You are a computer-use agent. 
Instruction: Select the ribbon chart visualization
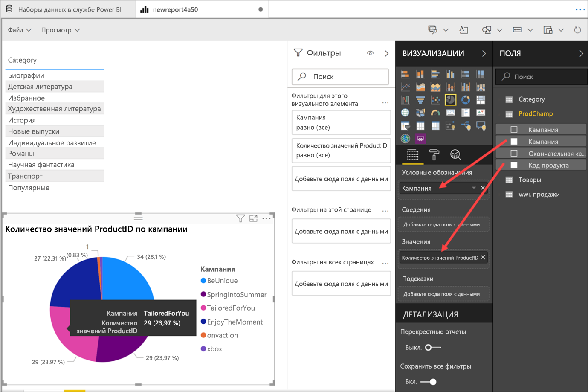(x=481, y=87)
